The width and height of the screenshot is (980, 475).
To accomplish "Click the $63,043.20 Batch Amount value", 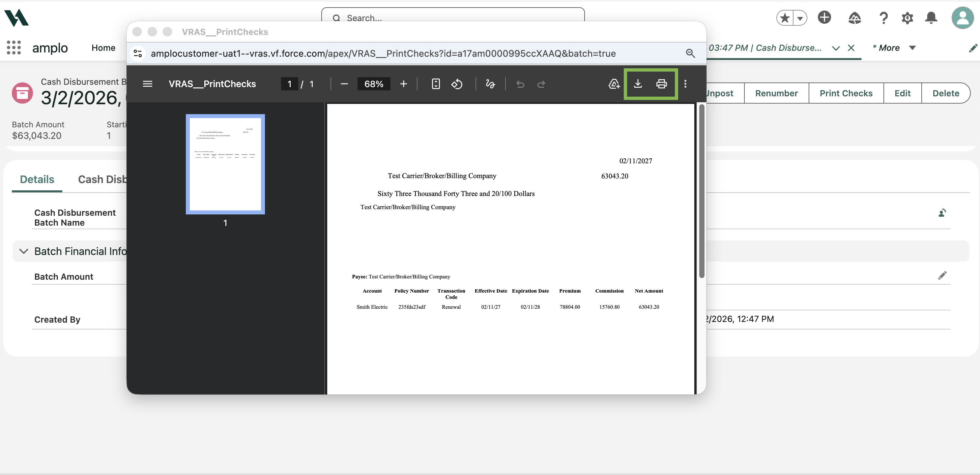I will [x=37, y=136].
